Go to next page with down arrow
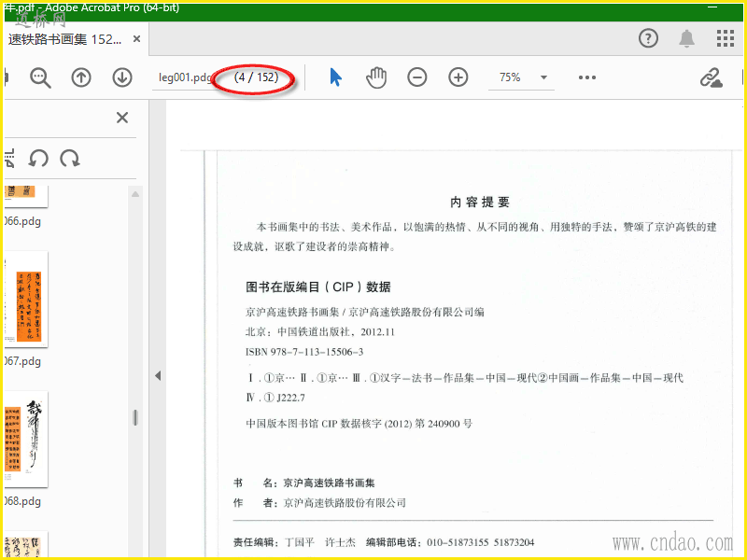This screenshot has height=560, width=747. 122,77
